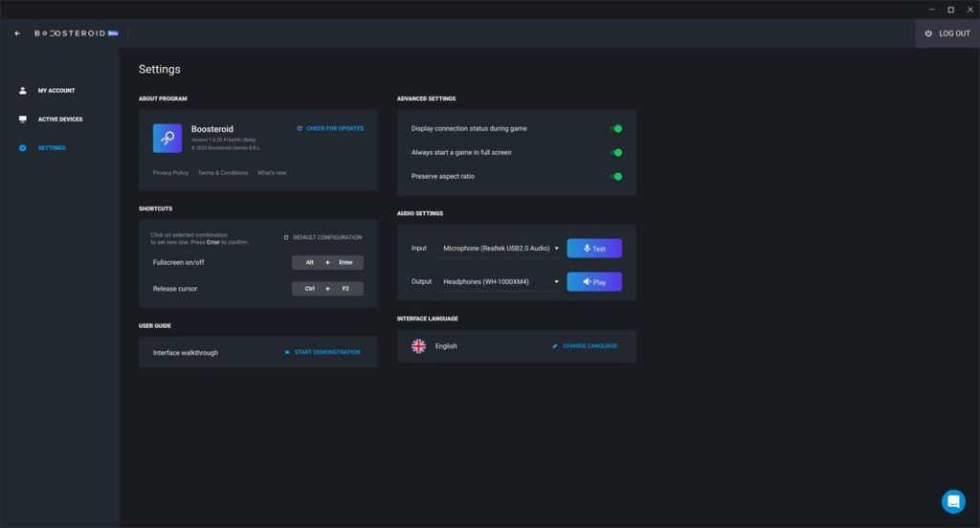Screen dimensions: 980x528
Task: Click the My Account person icon
Action: pos(23,91)
